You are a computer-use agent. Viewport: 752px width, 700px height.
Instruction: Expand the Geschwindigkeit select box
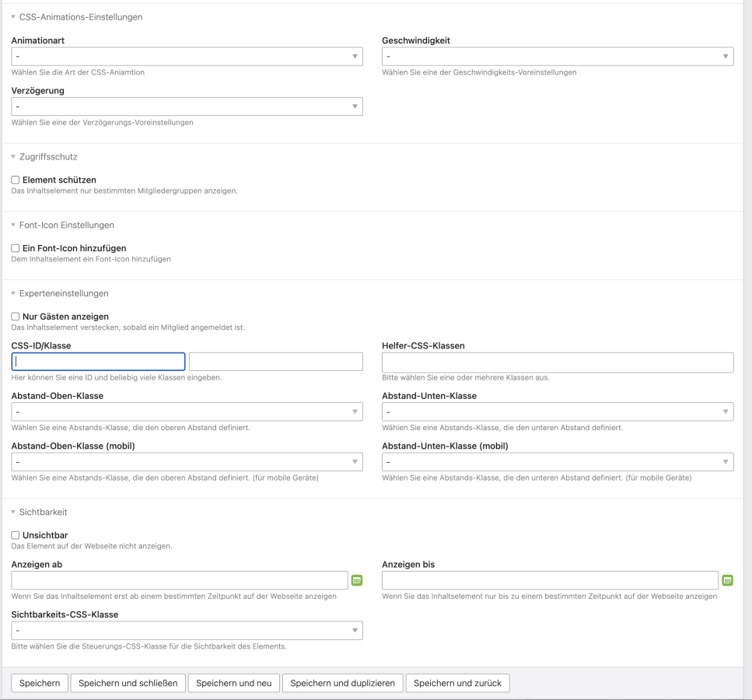point(558,57)
